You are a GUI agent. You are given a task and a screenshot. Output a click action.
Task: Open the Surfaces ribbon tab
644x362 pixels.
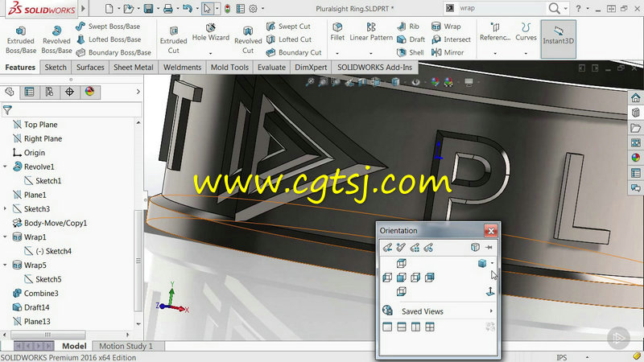click(x=90, y=68)
